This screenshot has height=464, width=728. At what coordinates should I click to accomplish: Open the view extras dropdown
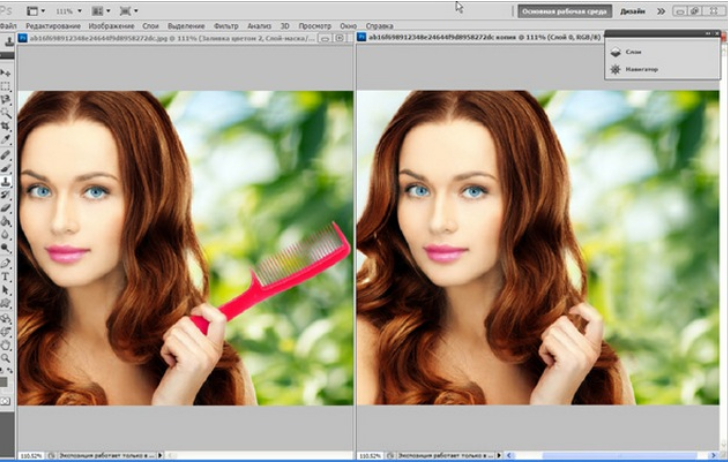(36, 11)
